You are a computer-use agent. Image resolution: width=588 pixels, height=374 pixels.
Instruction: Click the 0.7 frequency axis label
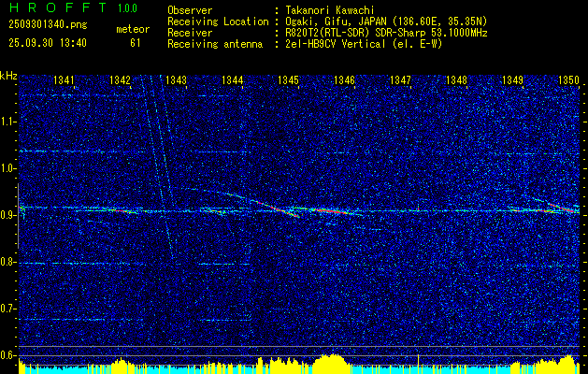point(8,309)
